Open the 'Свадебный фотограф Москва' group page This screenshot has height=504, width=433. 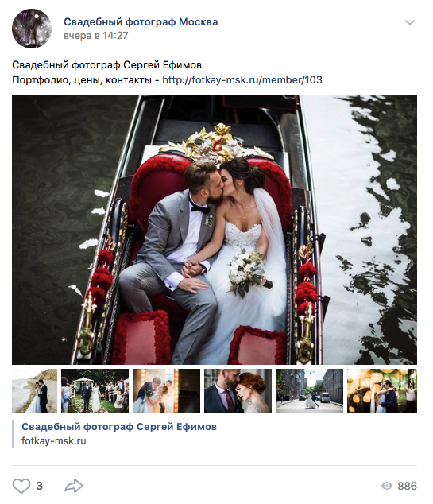coord(141,21)
